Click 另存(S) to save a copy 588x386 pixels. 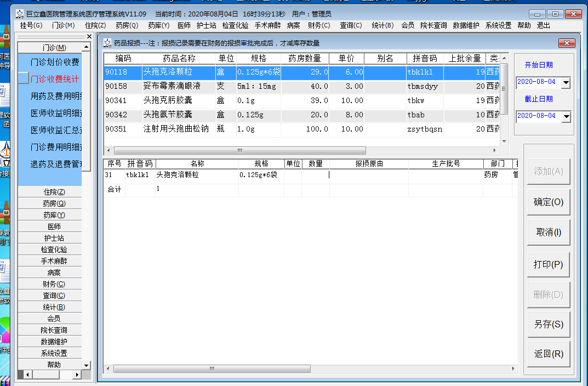[x=549, y=324]
